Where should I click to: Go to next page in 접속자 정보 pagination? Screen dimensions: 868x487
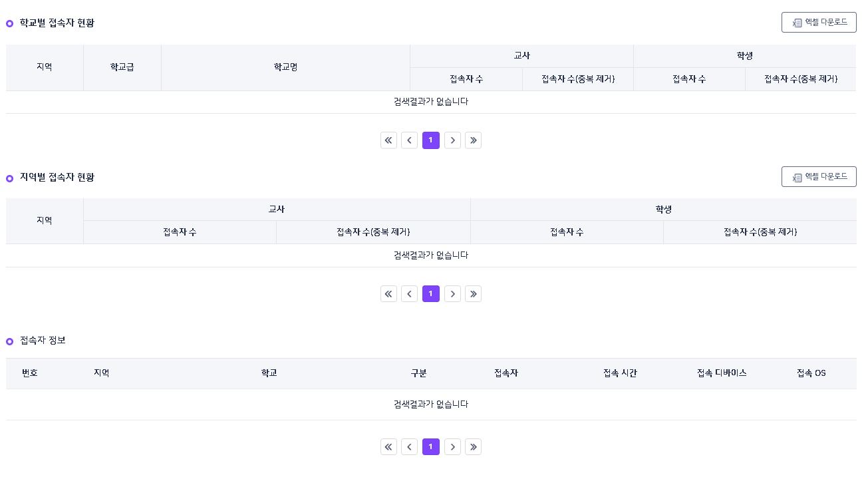(452, 447)
